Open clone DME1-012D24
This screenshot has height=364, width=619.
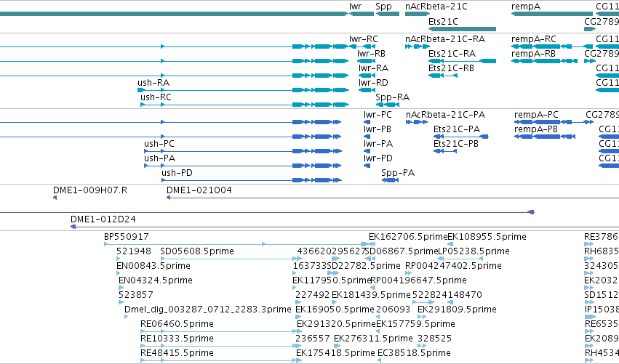[103, 219]
